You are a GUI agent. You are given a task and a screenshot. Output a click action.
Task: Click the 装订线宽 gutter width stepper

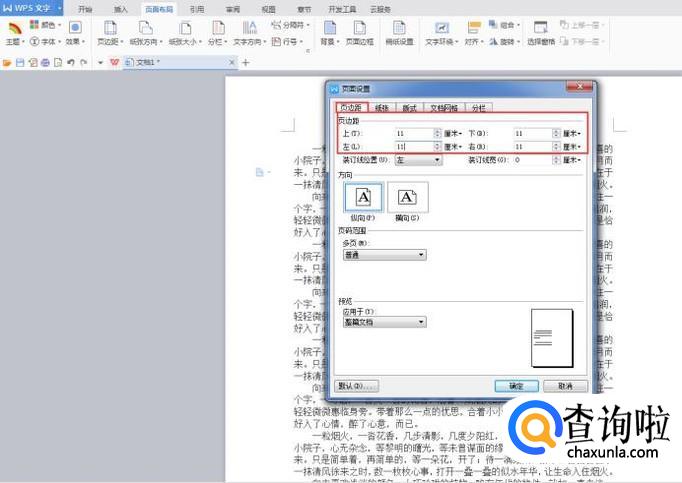coord(556,160)
